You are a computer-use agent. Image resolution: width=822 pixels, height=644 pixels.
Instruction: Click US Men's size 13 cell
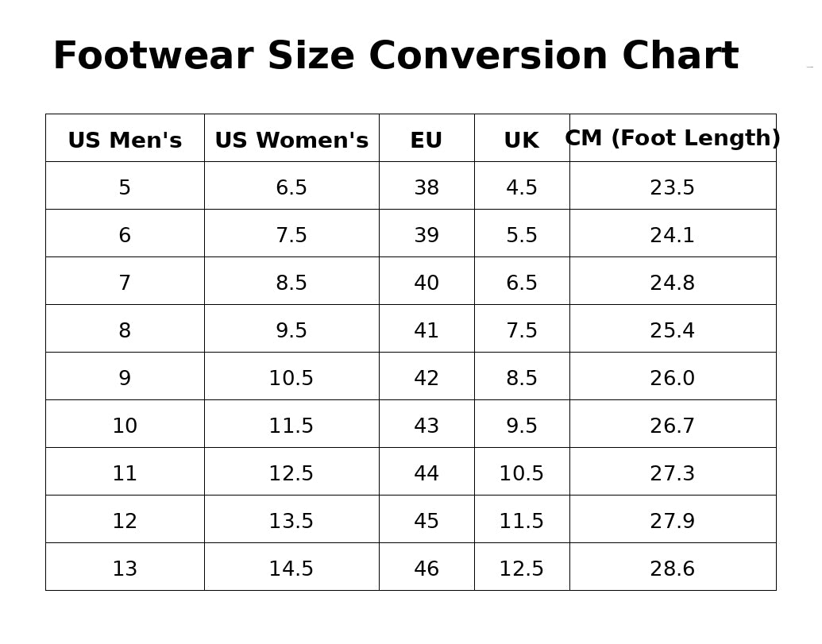pyautogui.click(x=125, y=567)
